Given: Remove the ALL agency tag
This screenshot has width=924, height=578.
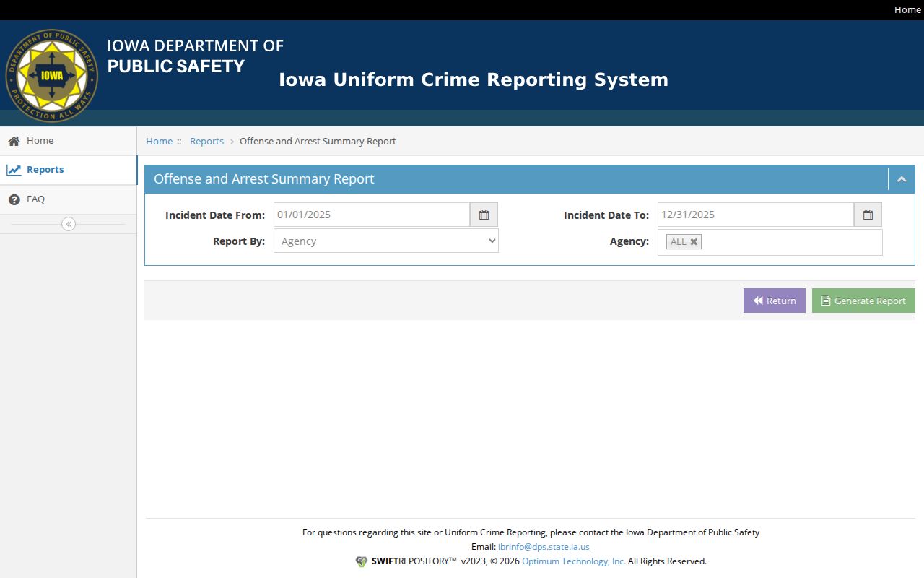Looking at the screenshot, I should point(694,242).
